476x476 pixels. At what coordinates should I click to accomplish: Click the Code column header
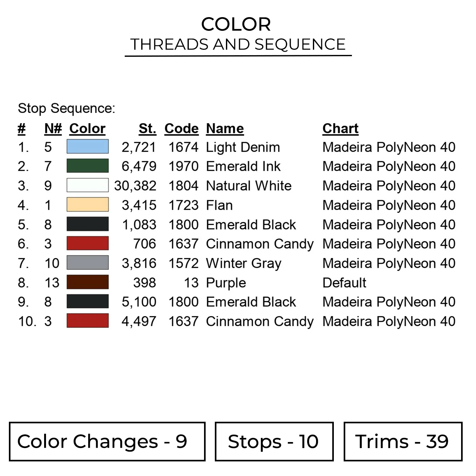[181, 129]
